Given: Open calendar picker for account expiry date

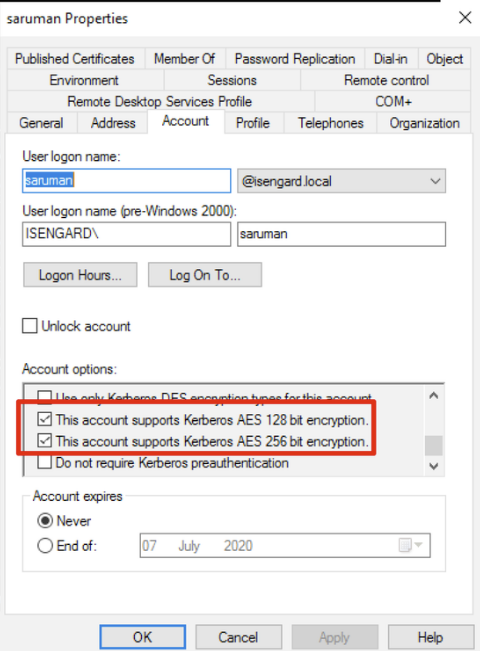Looking at the screenshot, I should tap(410, 545).
